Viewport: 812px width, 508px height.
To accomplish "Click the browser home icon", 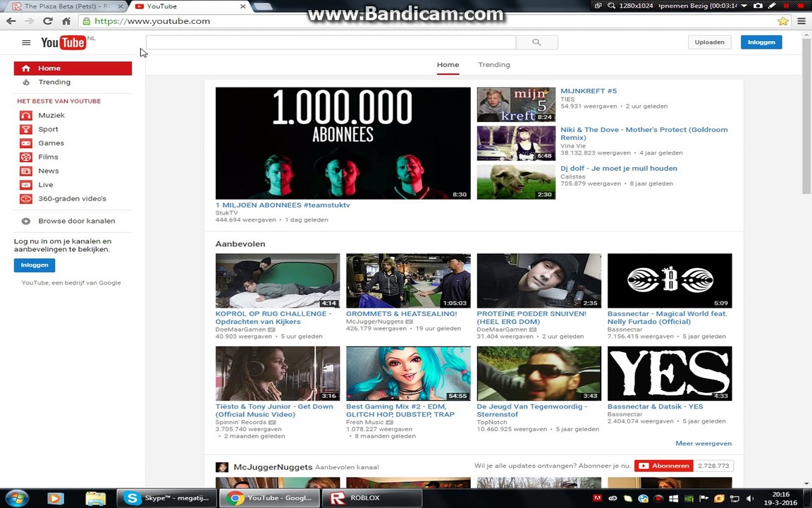I will point(66,21).
